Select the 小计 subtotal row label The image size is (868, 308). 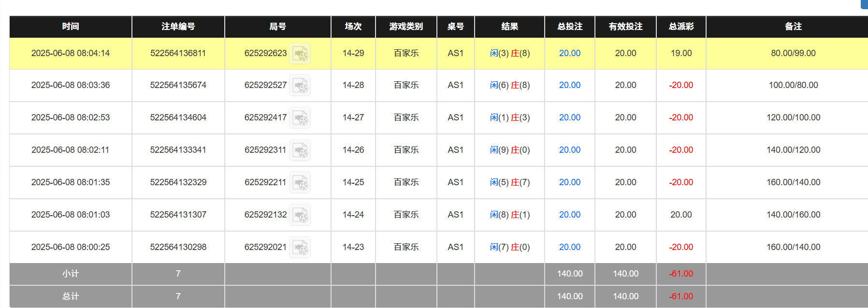click(71, 274)
